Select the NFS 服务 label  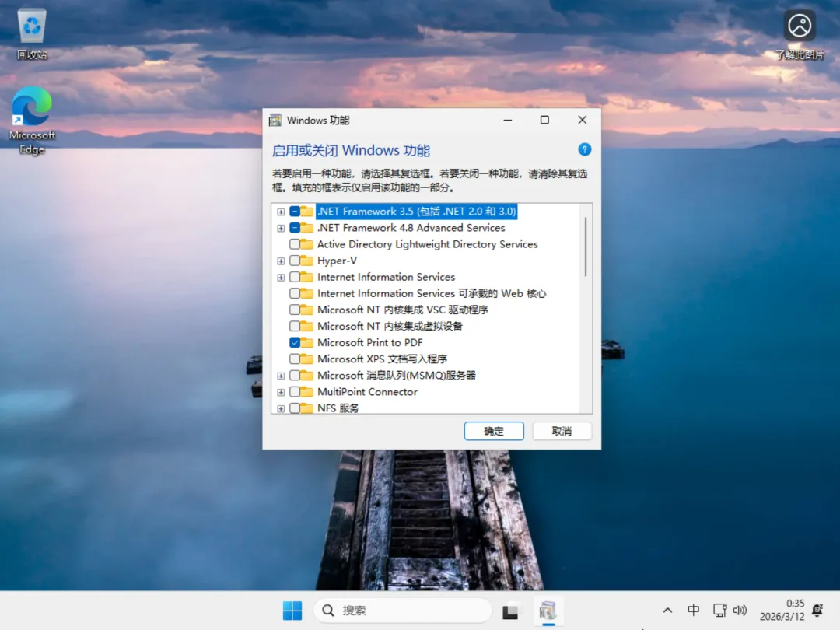point(338,408)
